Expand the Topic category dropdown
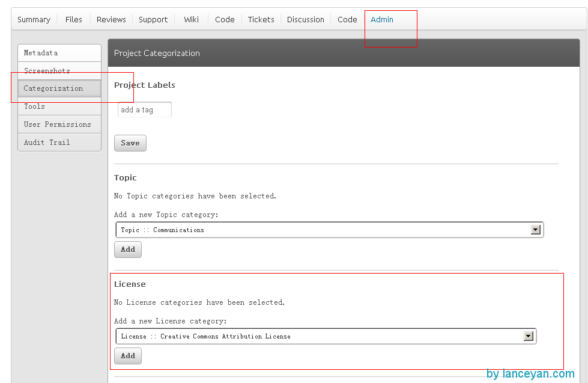 pyautogui.click(x=535, y=230)
